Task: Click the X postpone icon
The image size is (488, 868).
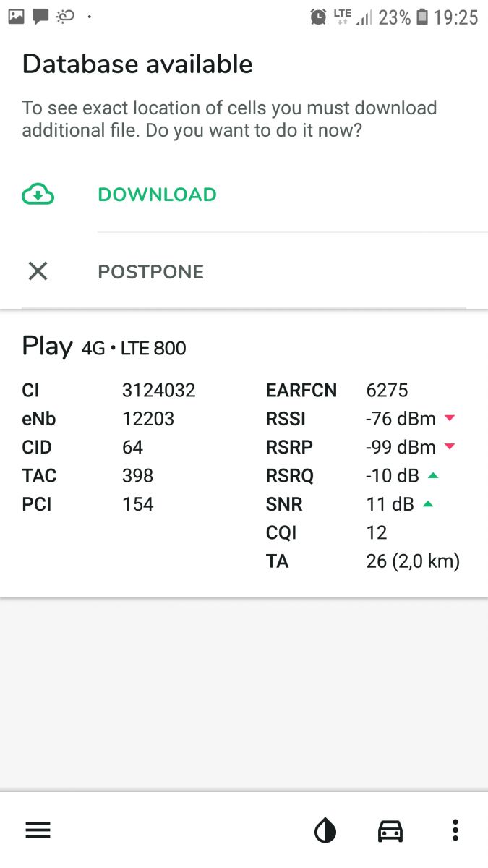Action: [x=38, y=271]
